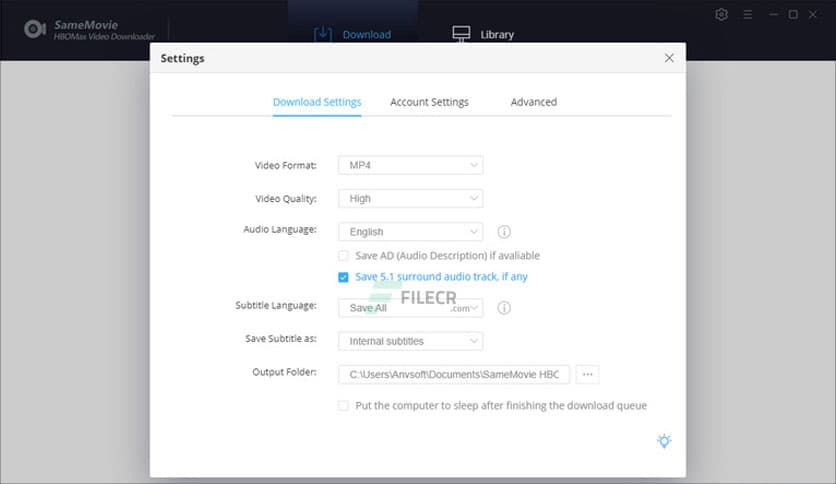Image resolution: width=836 pixels, height=484 pixels.
Task: Click the lightbulb tips icon
Action: pyautogui.click(x=664, y=441)
